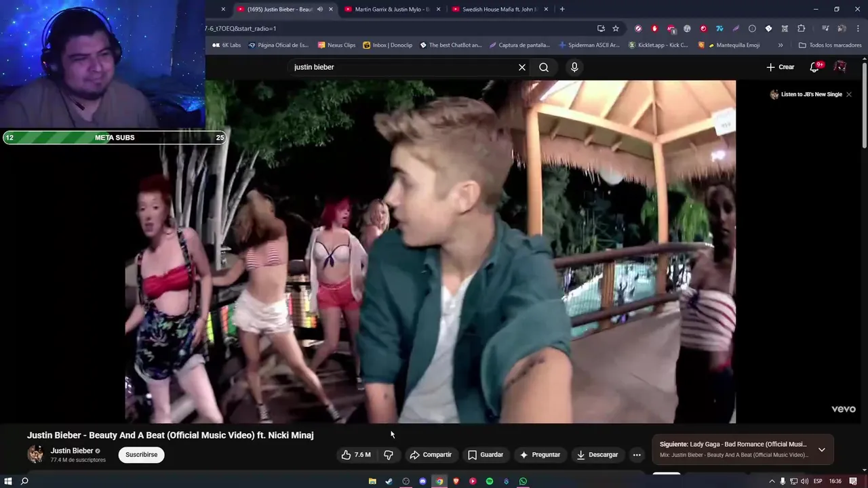
Task: Click the purple feather extension icon
Action: 736,28
